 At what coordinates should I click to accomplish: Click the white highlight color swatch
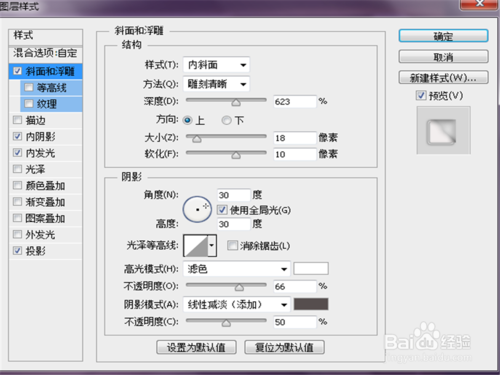click(311, 269)
